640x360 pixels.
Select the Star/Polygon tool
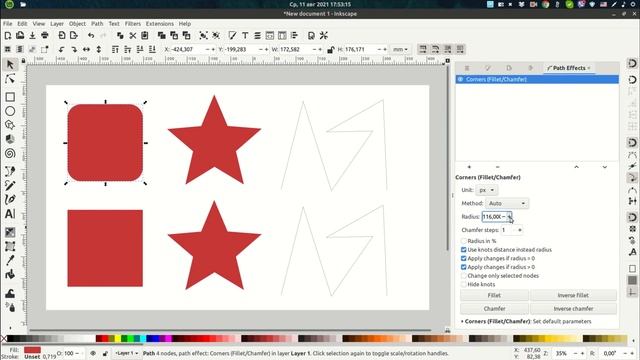click(10, 125)
